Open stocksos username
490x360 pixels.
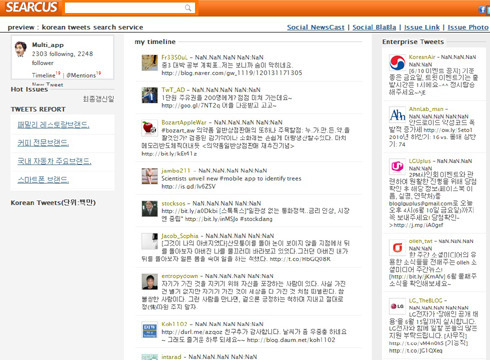[173, 203]
